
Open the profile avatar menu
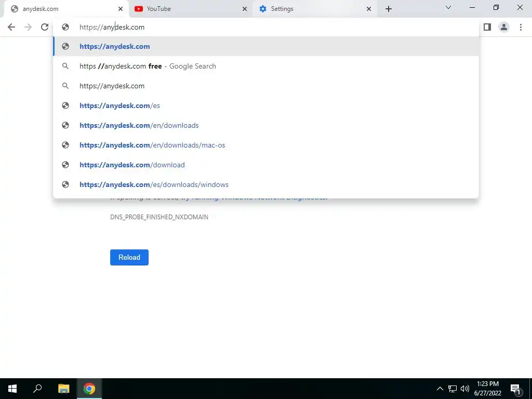click(504, 27)
